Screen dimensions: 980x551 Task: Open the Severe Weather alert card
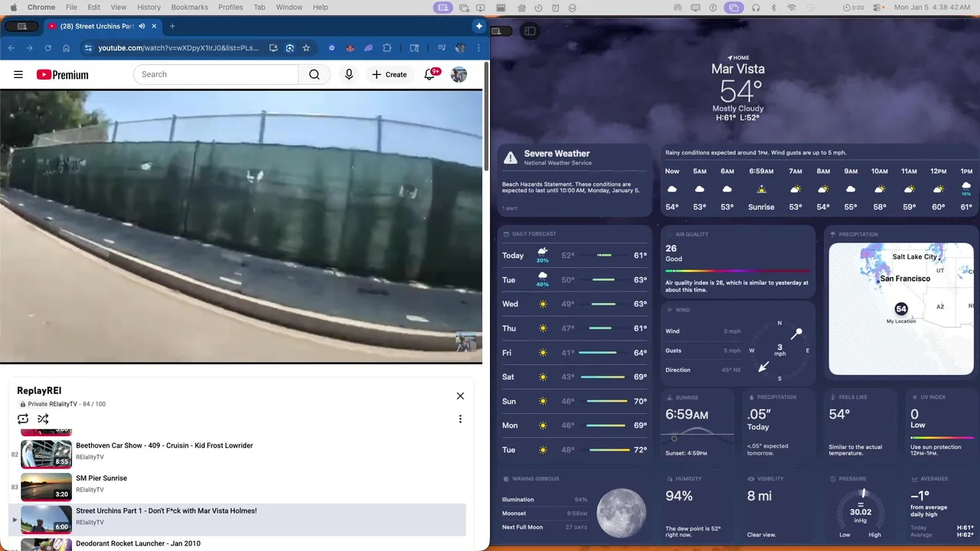tap(575, 180)
